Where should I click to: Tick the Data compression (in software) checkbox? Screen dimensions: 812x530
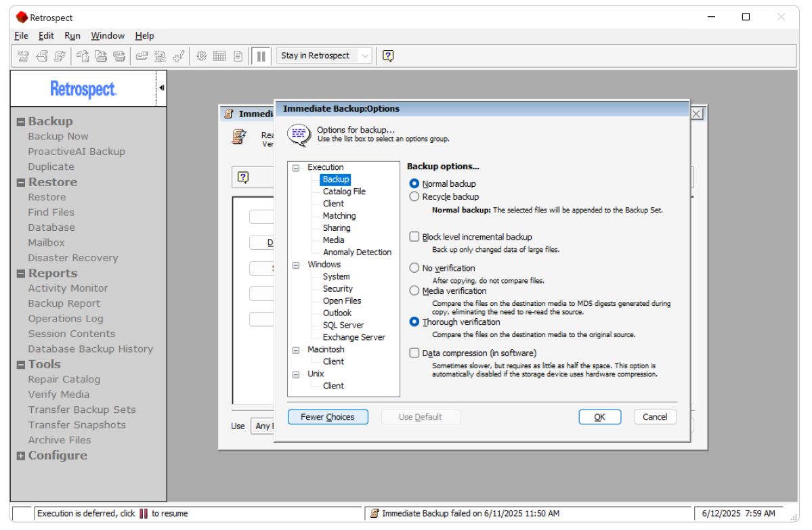pos(414,353)
